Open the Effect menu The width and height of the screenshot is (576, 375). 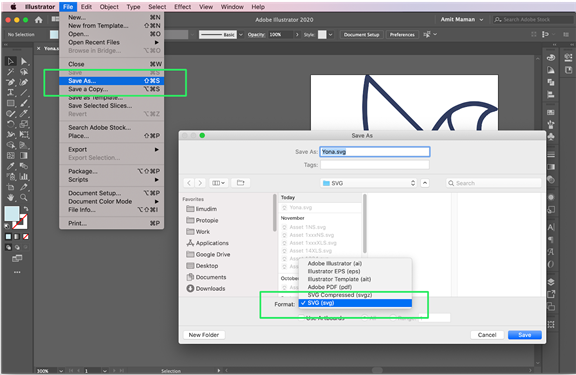183,7
